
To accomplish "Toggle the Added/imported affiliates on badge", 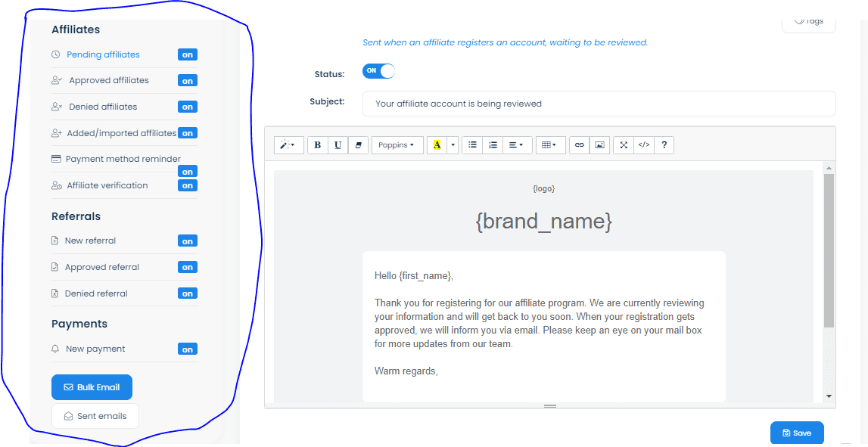I will [188, 133].
